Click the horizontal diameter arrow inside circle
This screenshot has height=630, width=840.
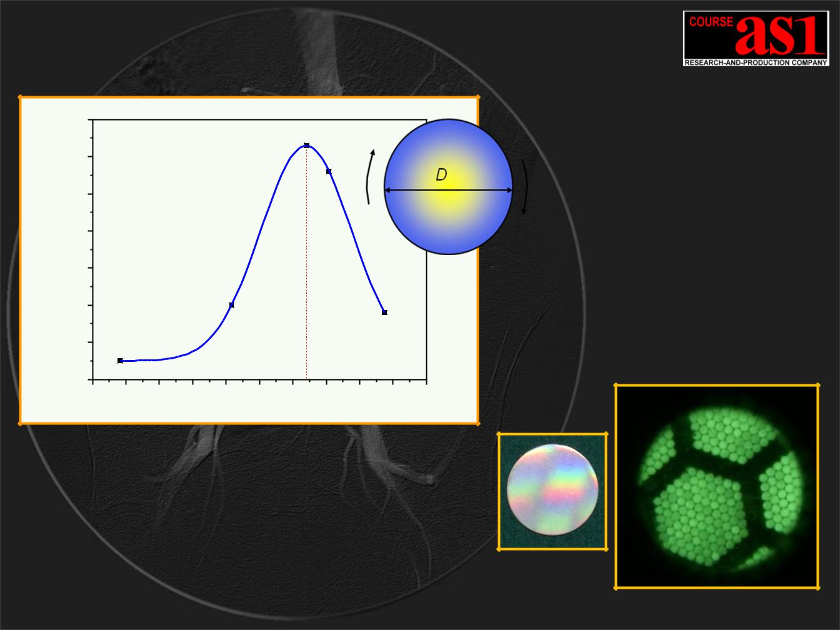449,190
